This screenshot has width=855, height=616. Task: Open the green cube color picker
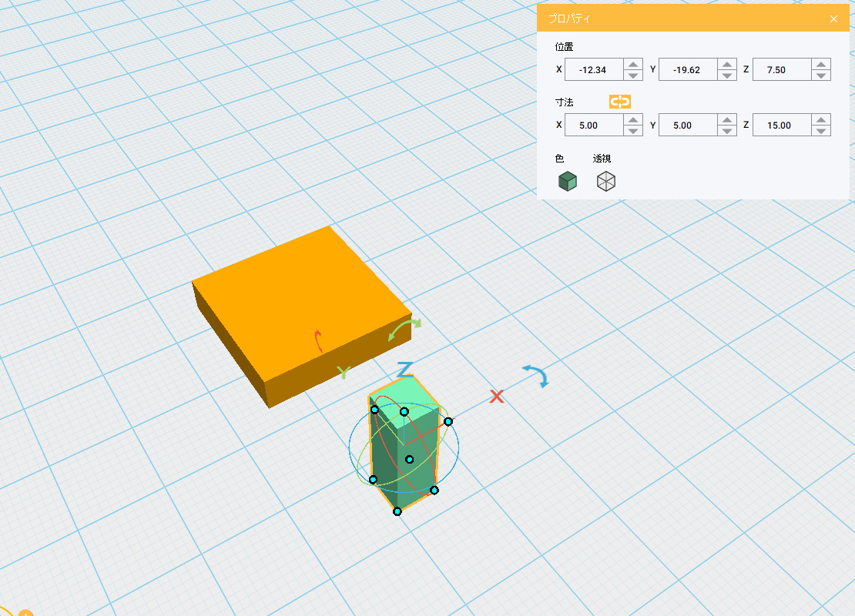(567, 182)
